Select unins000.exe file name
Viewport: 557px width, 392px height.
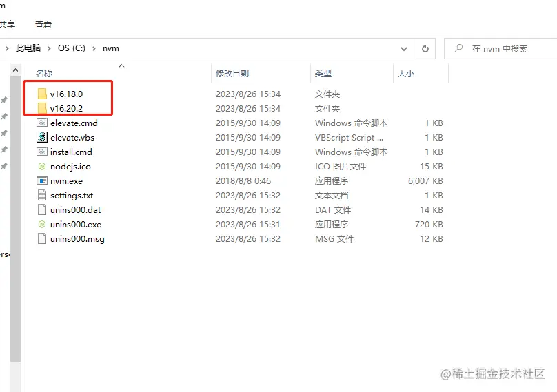(x=76, y=225)
